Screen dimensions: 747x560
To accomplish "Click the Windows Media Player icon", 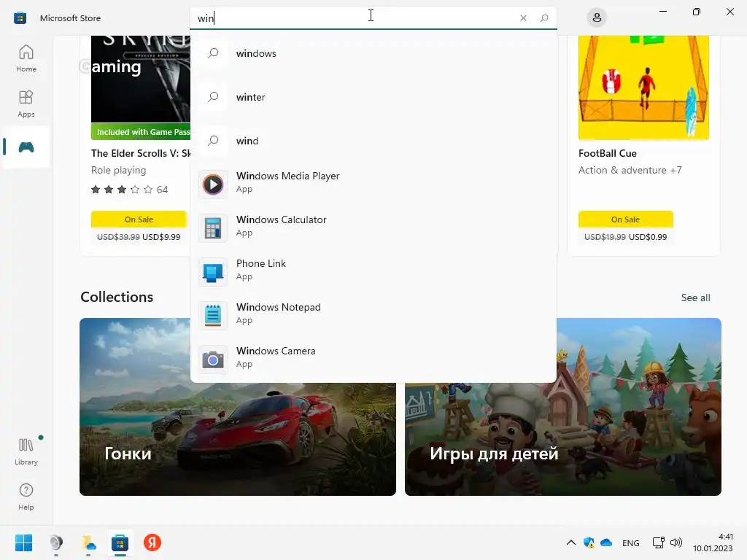I will tap(213, 184).
